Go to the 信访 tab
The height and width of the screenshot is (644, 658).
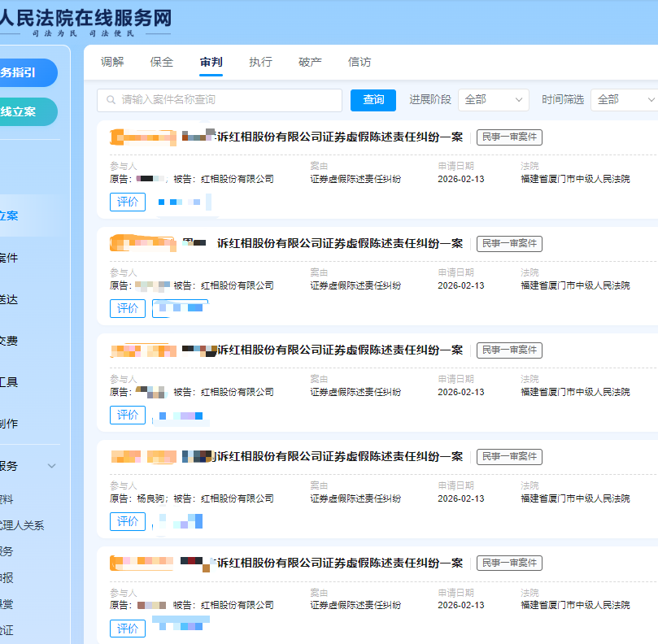tap(360, 63)
